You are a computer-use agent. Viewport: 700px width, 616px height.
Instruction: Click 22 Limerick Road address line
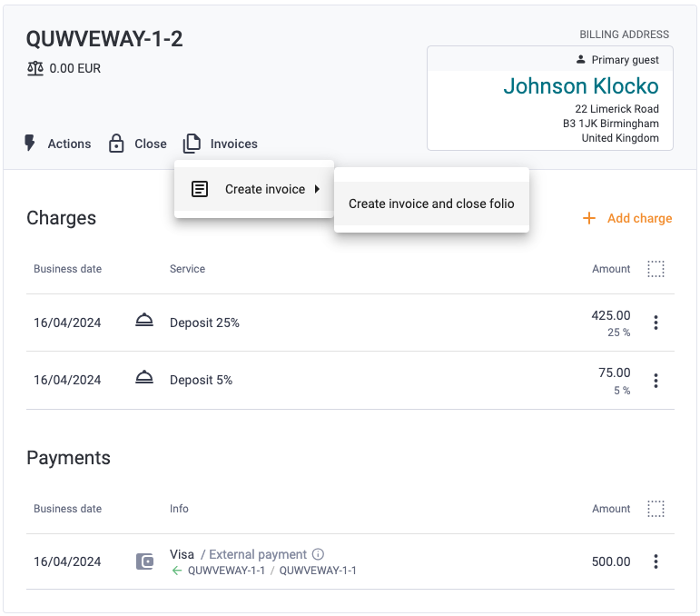616,108
